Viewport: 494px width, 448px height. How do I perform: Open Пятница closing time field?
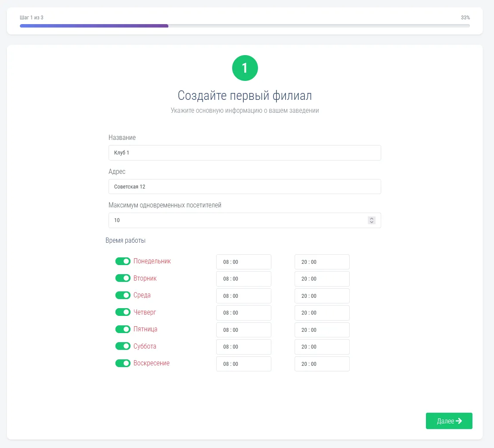click(x=322, y=330)
